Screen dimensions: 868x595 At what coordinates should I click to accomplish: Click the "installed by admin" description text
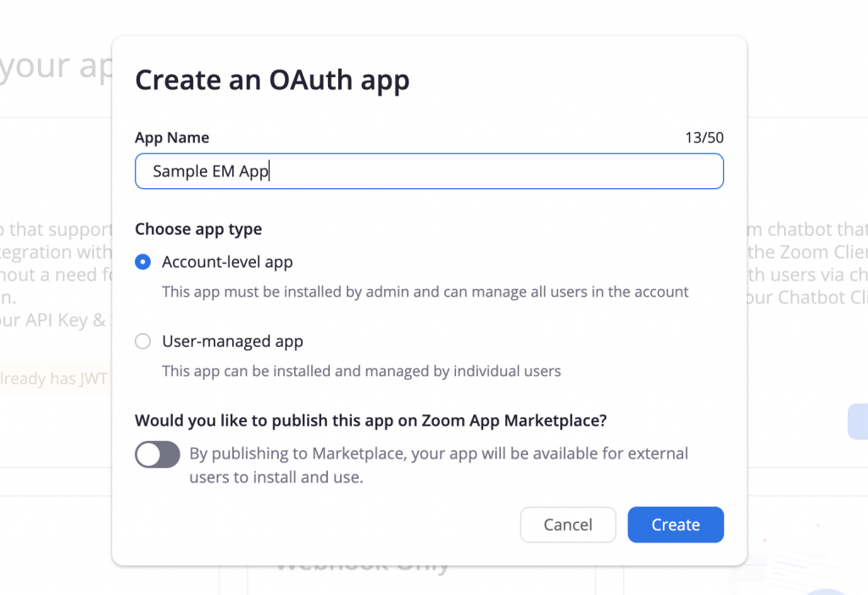(426, 292)
